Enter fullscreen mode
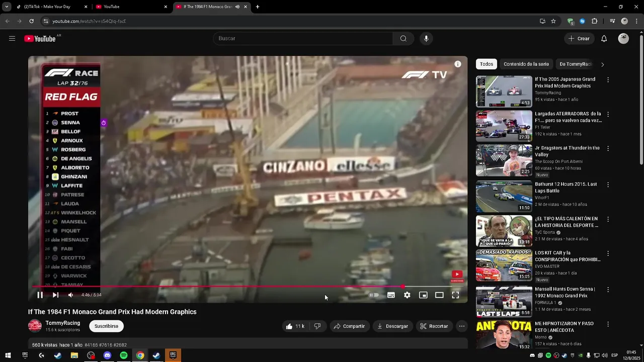Screen dimensions: 644x362 pyautogui.click(x=455, y=295)
